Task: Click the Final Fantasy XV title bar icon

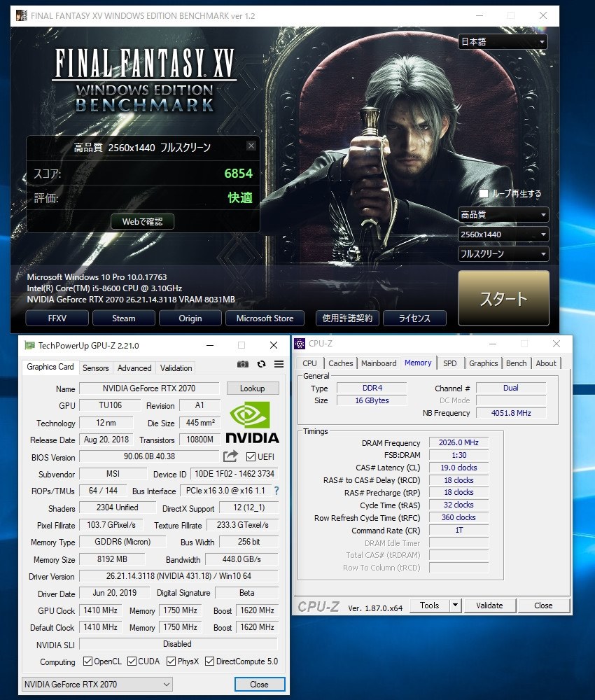Action: (22, 15)
